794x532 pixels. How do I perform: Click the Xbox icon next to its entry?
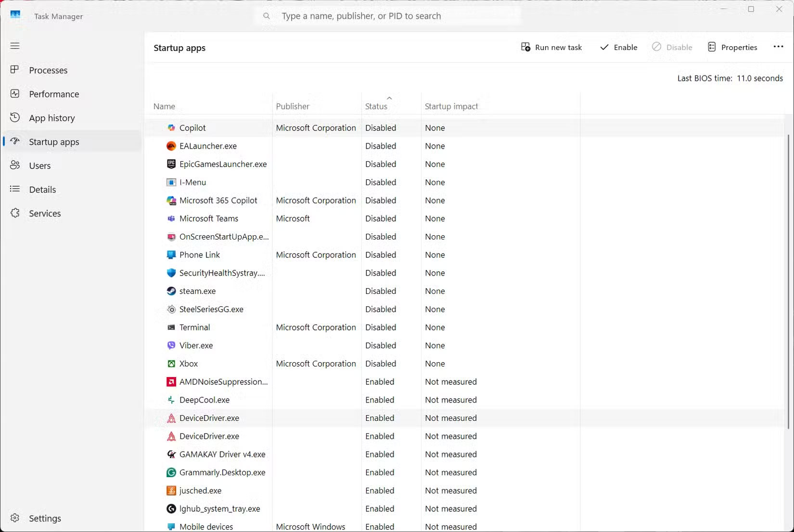pyautogui.click(x=171, y=364)
